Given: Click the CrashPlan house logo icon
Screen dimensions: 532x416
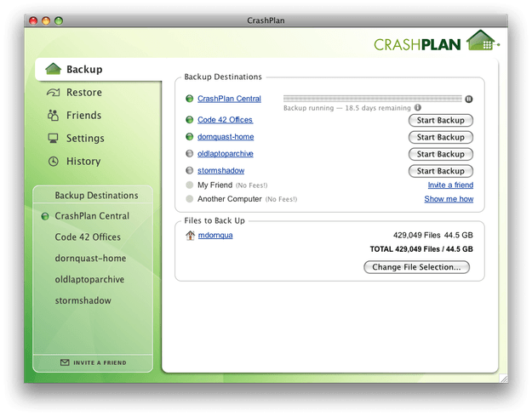Looking at the screenshot, I should point(481,41).
